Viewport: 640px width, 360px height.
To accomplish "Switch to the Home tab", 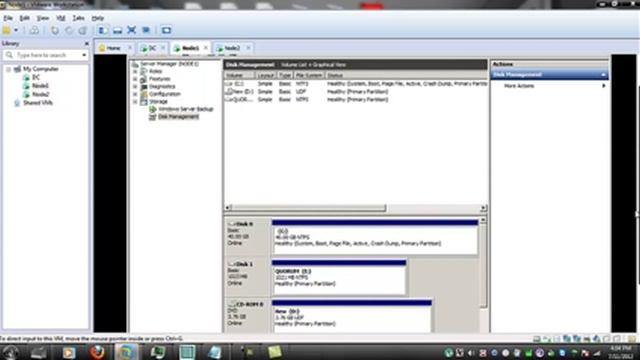I will 113,48.
